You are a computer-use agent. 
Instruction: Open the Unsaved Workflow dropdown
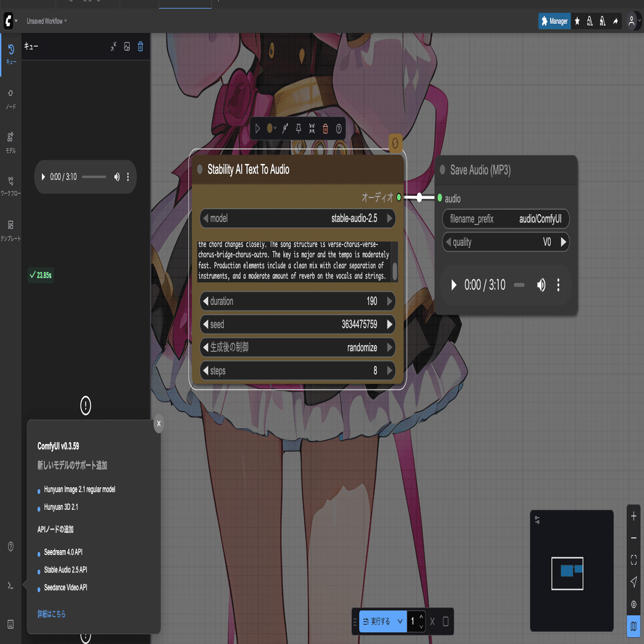(46, 21)
